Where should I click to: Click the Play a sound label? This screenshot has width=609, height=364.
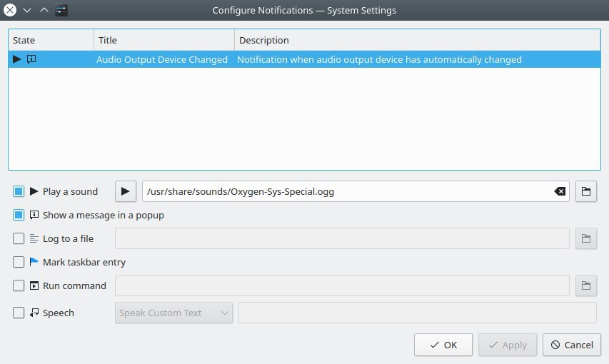coord(70,191)
